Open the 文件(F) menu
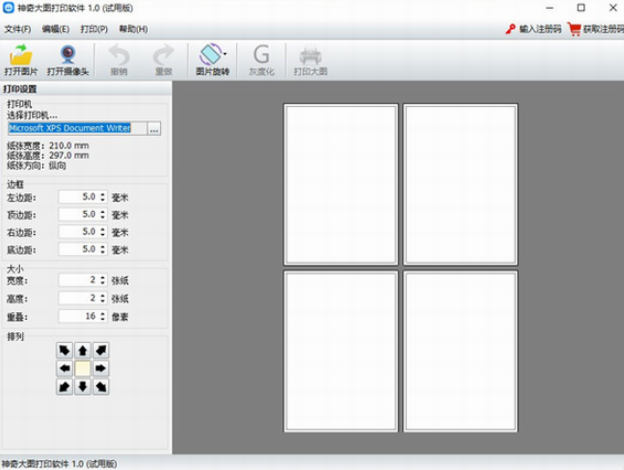Image resolution: width=624 pixels, height=470 pixels. coord(18,29)
